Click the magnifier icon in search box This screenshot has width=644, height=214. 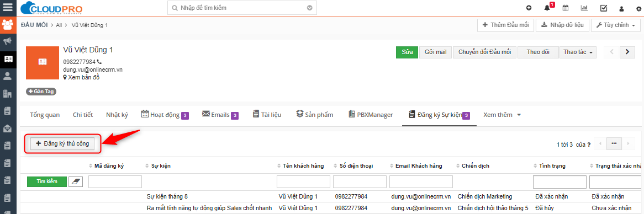pyautogui.click(x=175, y=8)
